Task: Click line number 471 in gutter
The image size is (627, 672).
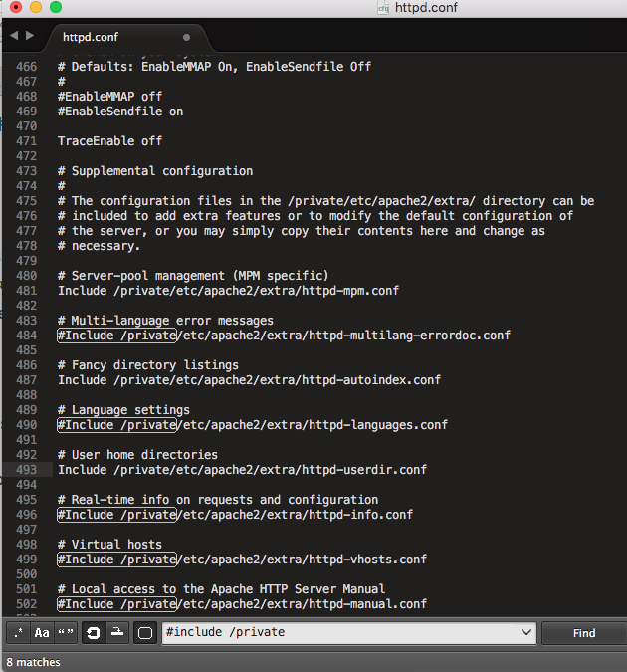Action: tap(27, 141)
